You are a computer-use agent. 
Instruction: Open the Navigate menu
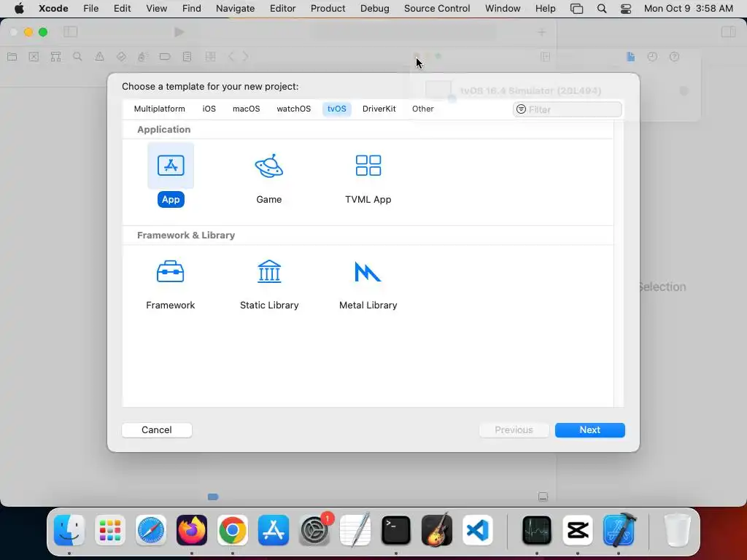(235, 8)
